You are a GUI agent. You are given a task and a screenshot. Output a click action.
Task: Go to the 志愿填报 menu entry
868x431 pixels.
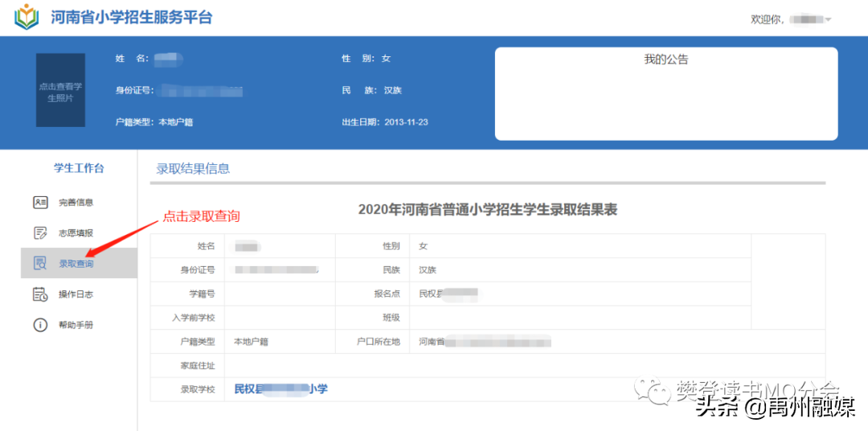[x=76, y=233]
